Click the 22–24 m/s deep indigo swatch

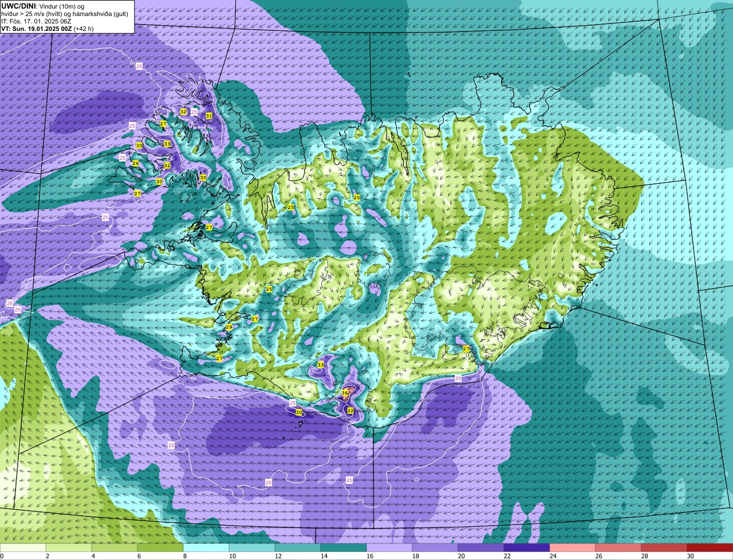point(527,547)
